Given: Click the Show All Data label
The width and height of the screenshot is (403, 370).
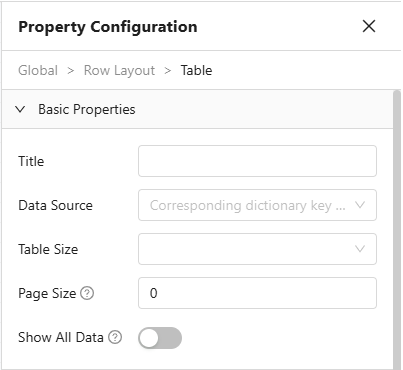Looking at the screenshot, I should [61, 337].
